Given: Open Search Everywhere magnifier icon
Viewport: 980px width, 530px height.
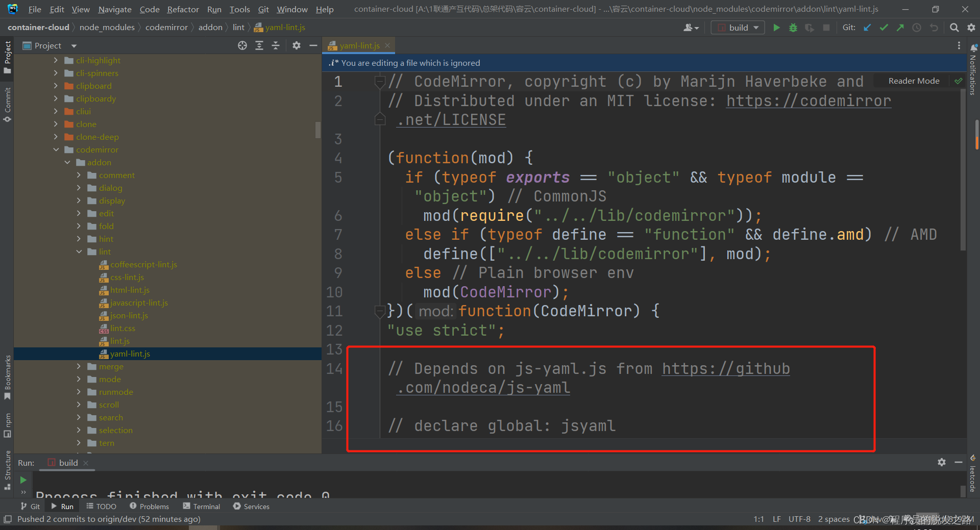Looking at the screenshot, I should pos(954,28).
